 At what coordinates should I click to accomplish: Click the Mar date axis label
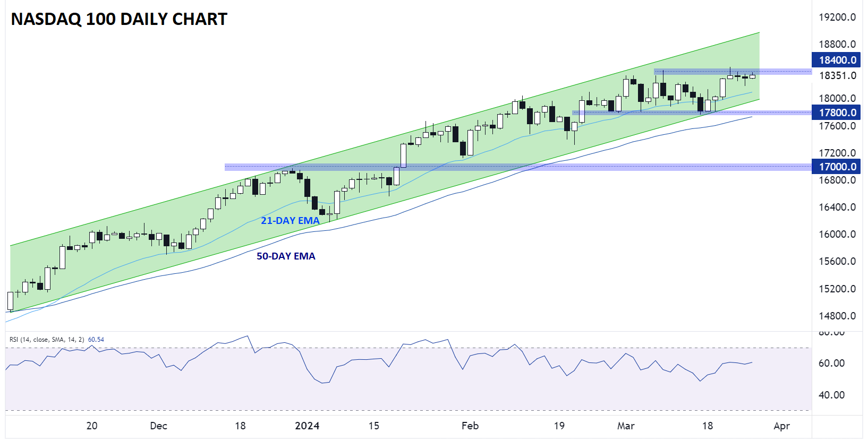626,426
